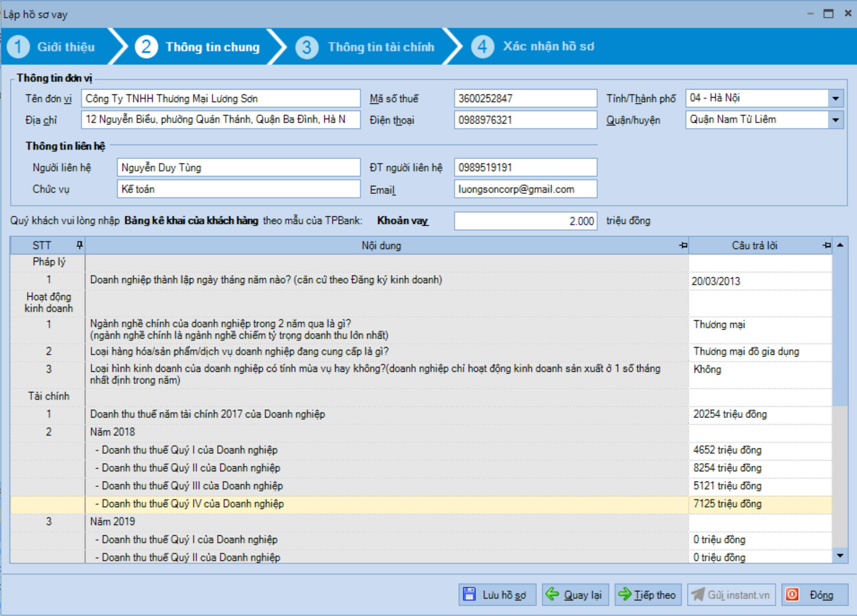Click the green forward arrow icon on Tiếp theo
This screenshot has height=616, width=857.
coord(624,594)
